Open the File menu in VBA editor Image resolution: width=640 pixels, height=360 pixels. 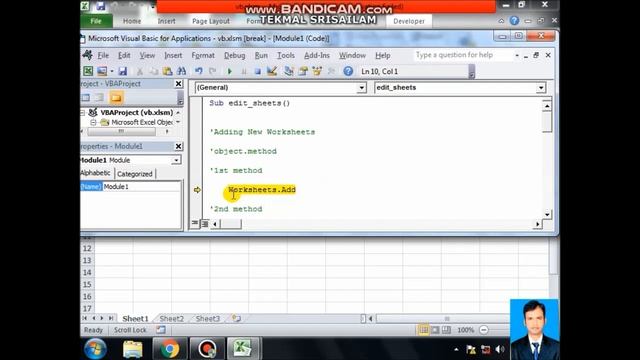click(103, 55)
